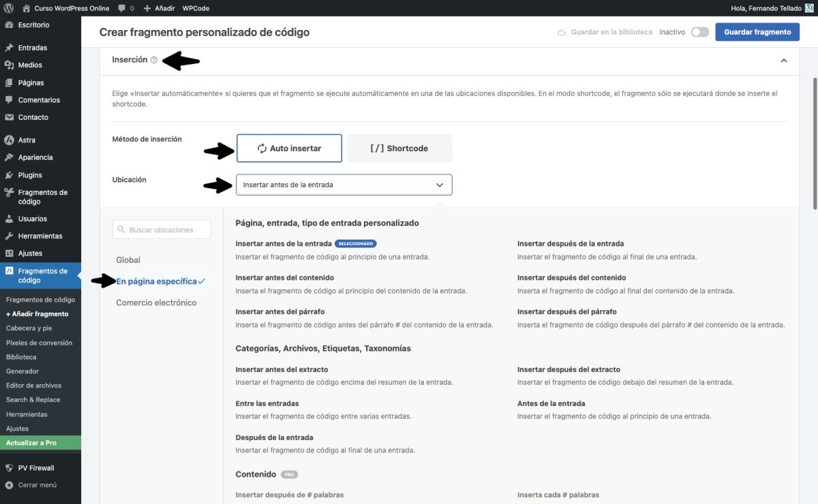
Task: Choose Insertar después de la entrada option
Action: click(571, 244)
